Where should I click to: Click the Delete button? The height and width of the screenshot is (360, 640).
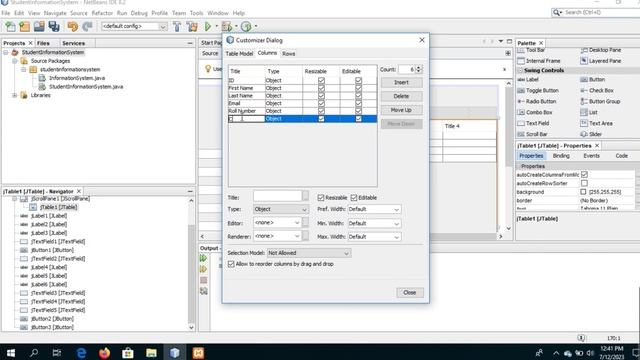(x=401, y=96)
